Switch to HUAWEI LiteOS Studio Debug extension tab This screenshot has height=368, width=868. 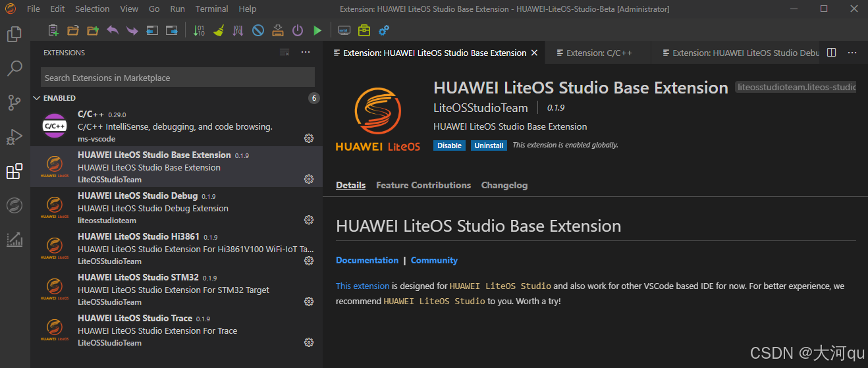point(736,53)
